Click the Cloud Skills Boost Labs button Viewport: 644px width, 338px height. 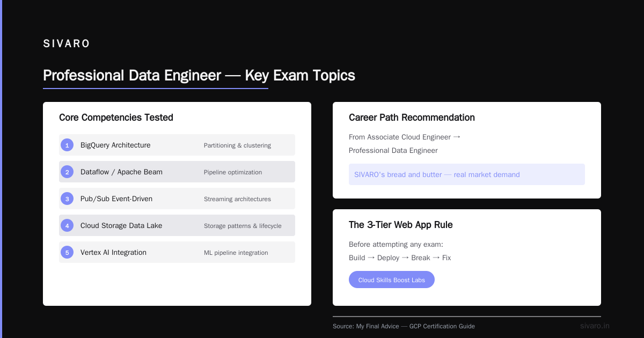[x=392, y=280]
